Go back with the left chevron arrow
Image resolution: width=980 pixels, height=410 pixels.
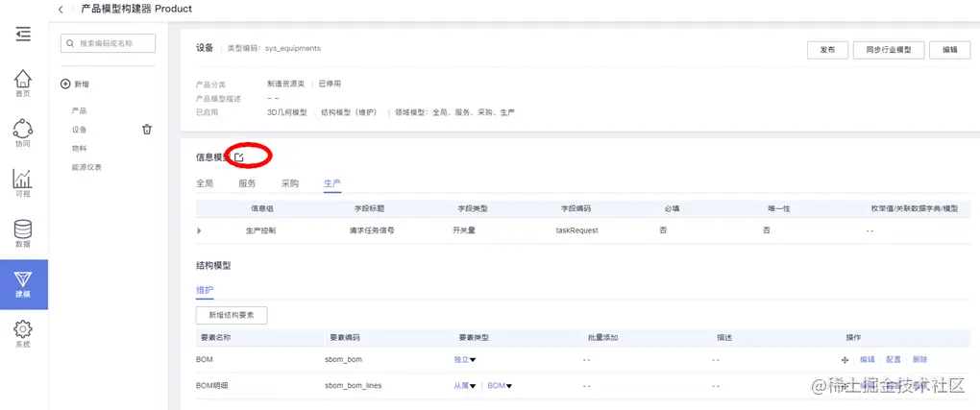coord(61,10)
